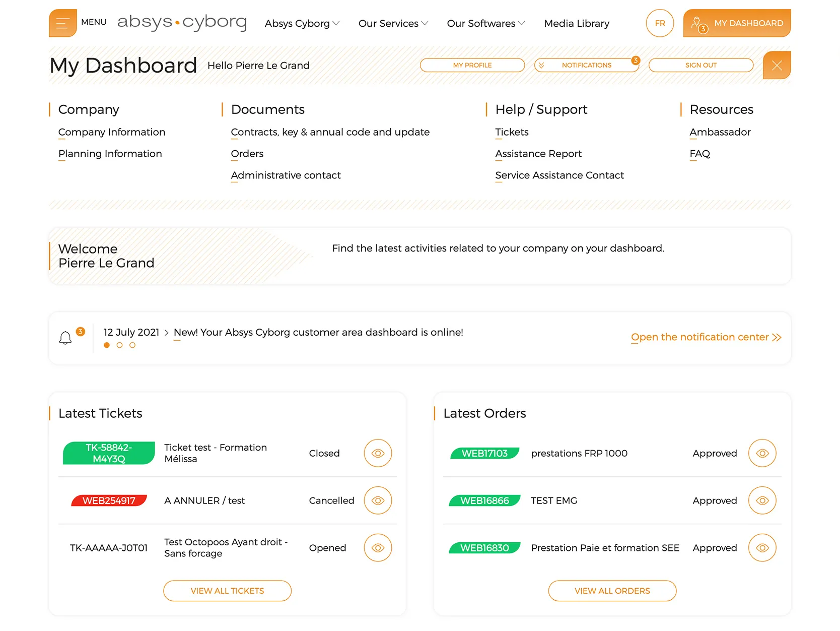Open Service Assistance Contact link

click(x=559, y=175)
